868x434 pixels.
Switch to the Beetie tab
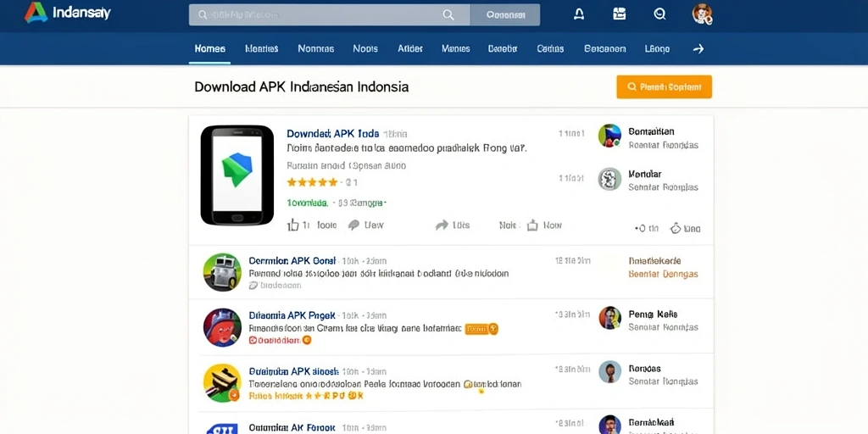(x=503, y=48)
